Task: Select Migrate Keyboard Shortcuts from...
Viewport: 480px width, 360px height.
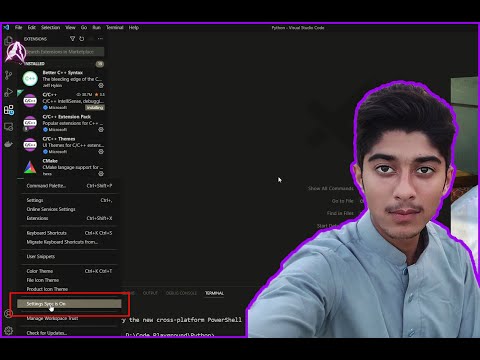Action: point(69,242)
